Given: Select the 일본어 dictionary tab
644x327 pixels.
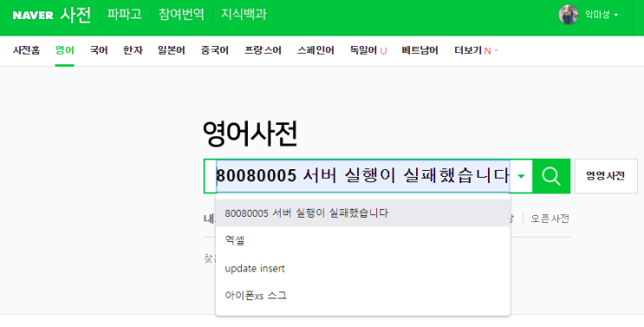Looking at the screenshot, I should point(172,50).
